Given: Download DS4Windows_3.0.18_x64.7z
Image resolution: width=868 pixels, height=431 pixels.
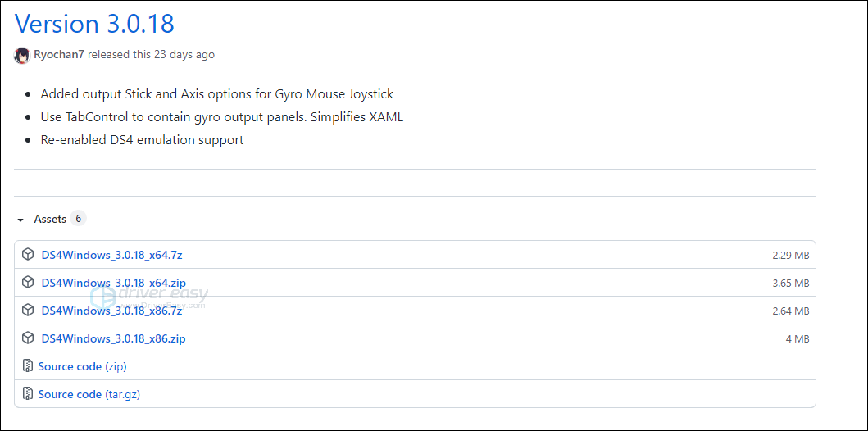Looking at the screenshot, I should pos(111,255).
